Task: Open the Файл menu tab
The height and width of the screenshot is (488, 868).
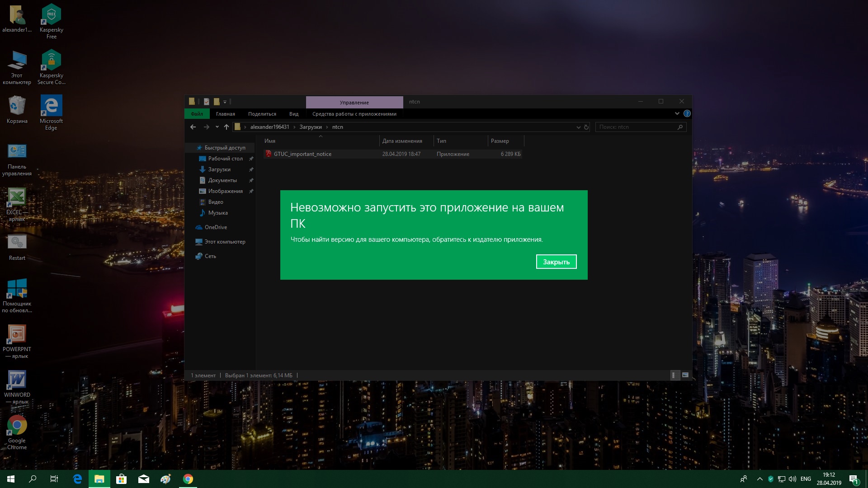Action: pos(197,114)
